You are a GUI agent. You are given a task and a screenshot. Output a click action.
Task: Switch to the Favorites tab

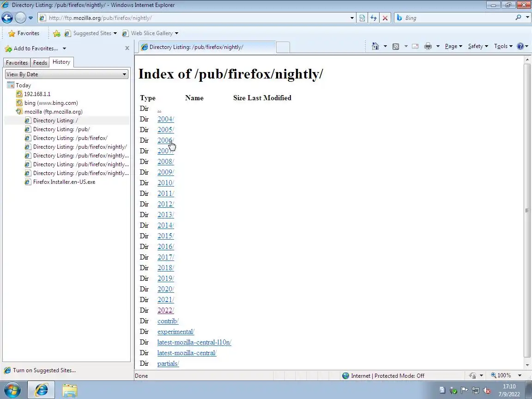click(17, 63)
